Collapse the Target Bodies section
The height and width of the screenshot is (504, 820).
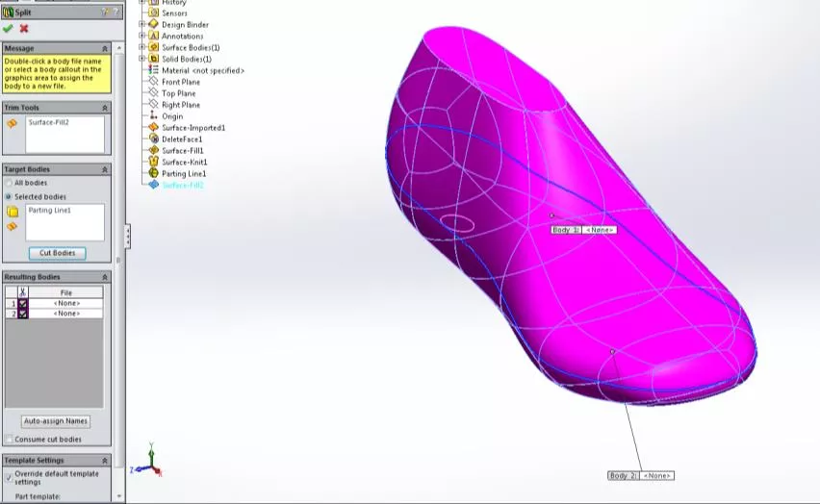pyautogui.click(x=105, y=169)
